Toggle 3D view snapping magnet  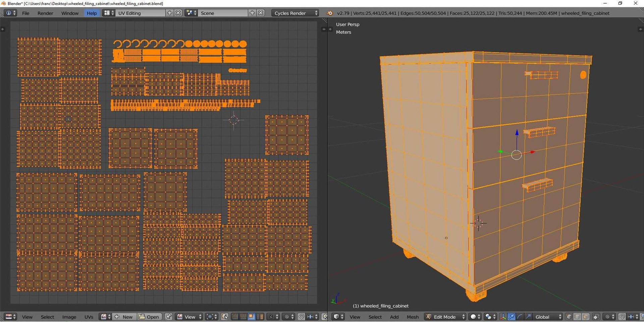coord(622,317)
